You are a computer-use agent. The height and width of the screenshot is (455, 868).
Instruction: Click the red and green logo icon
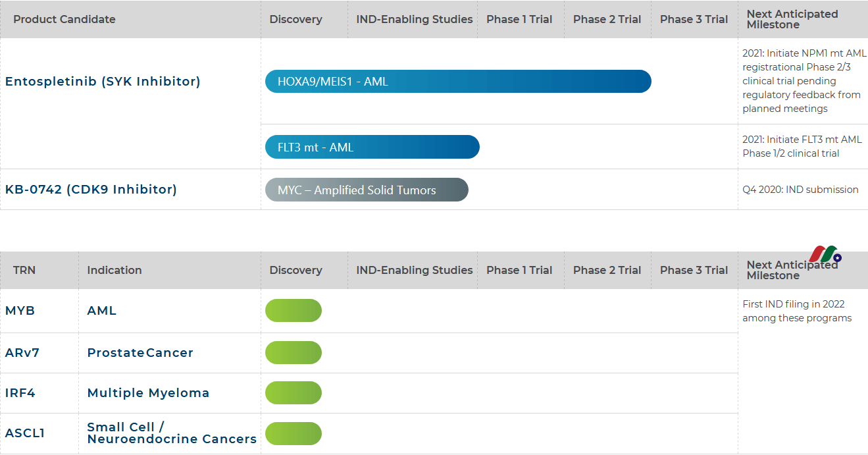tap(825, 254)
